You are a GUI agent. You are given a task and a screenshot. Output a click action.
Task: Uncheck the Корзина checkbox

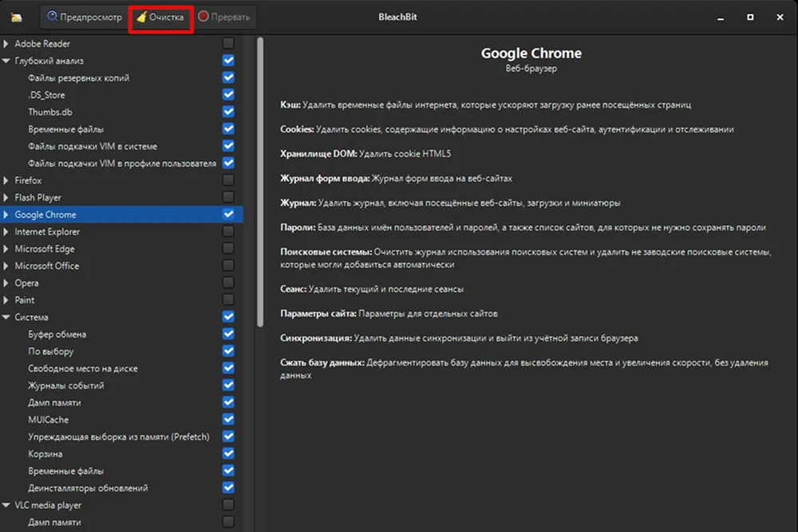point(228,454)
